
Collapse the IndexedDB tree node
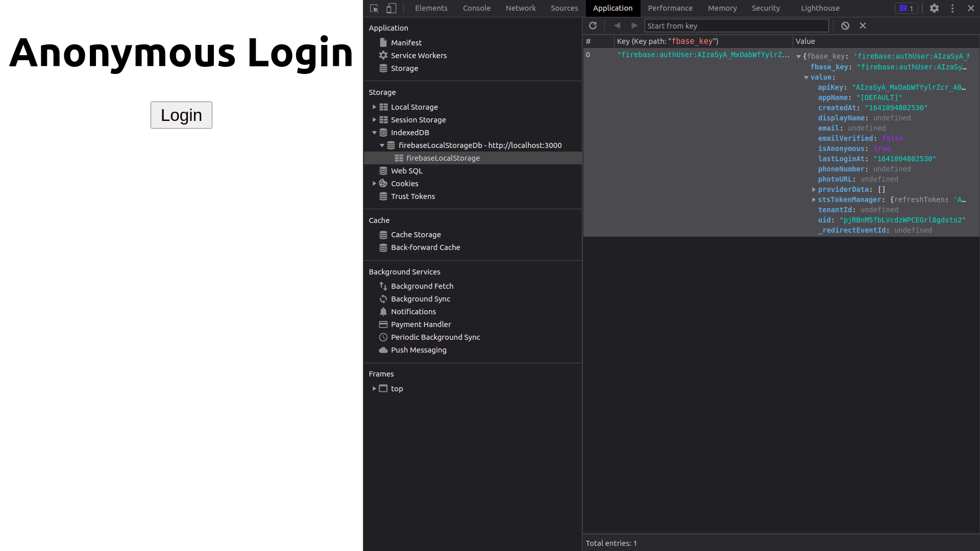(x=374, y=133)
